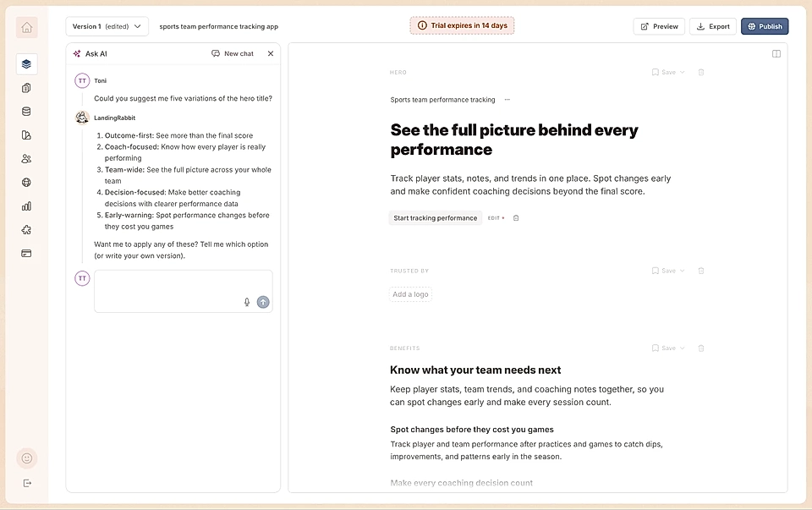Click the project name sports team performance tracking app

pos(218,26)
